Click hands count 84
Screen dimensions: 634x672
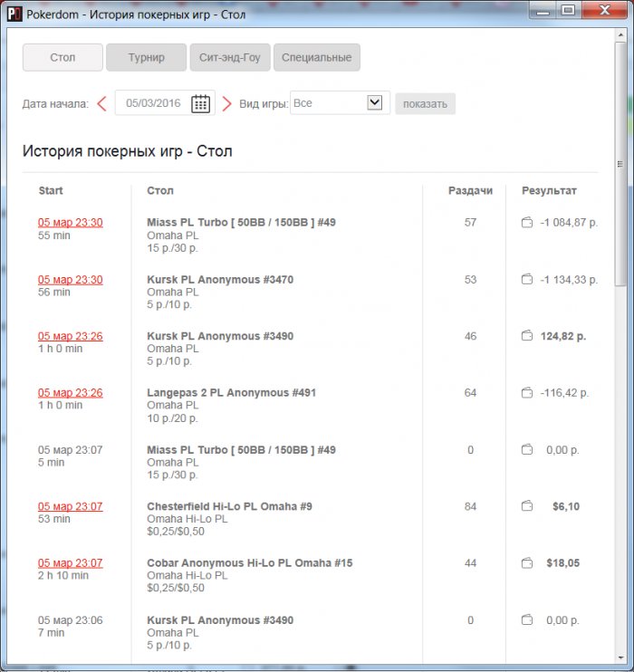(x=470, y=506)
